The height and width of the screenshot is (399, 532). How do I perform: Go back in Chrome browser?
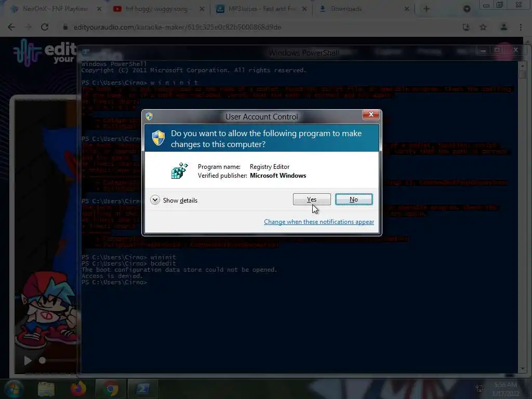click(x=11, y=27)
